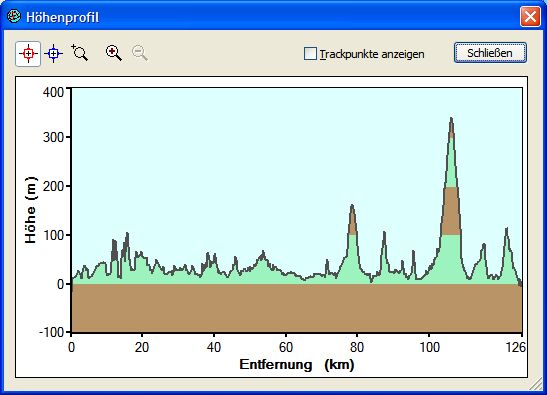Click the Entfernung (km) axis label
This screenshot has width=547, height=395.
[x=297, y=365]
